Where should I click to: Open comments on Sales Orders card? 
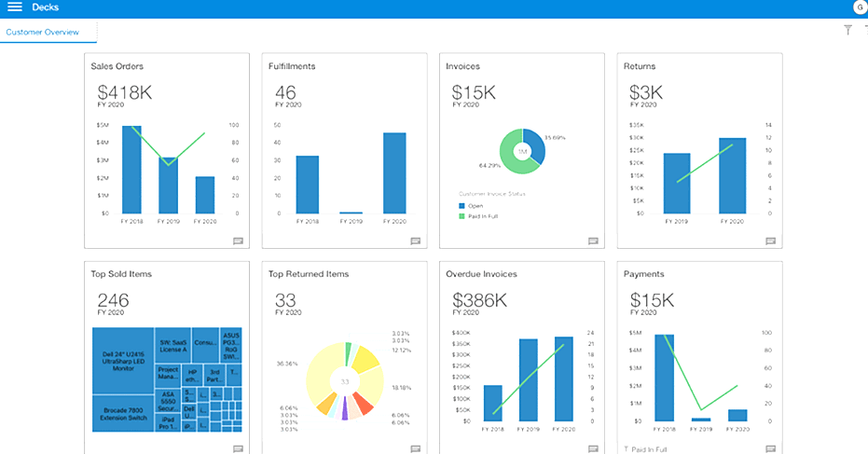(x=238, y=241)
